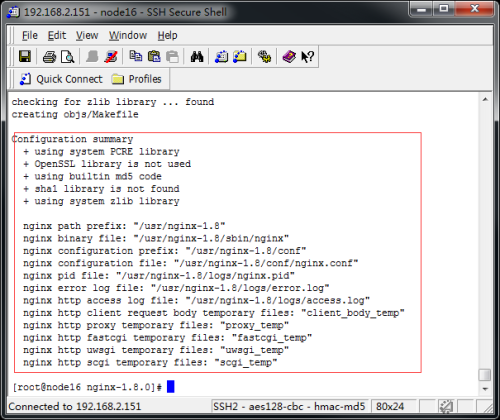Viewport: 500px width, 420px height.
Task: Click the greyed-out Connect icon
Action: [92, 56]
